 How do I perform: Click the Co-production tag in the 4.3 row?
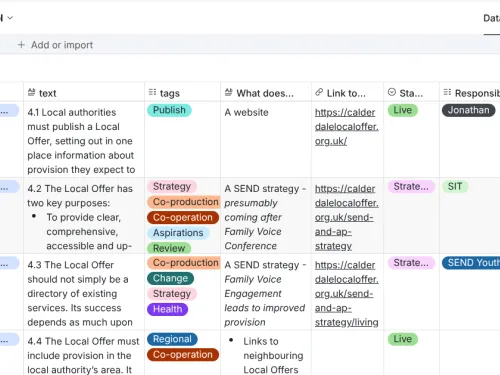pos(184,263)
